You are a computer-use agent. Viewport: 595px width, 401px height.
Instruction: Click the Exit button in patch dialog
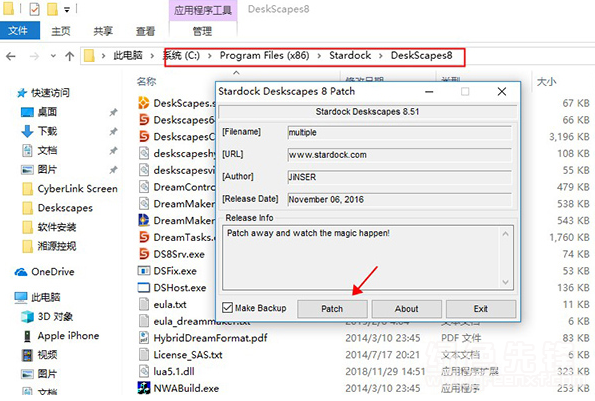click(x=481, y=309)
